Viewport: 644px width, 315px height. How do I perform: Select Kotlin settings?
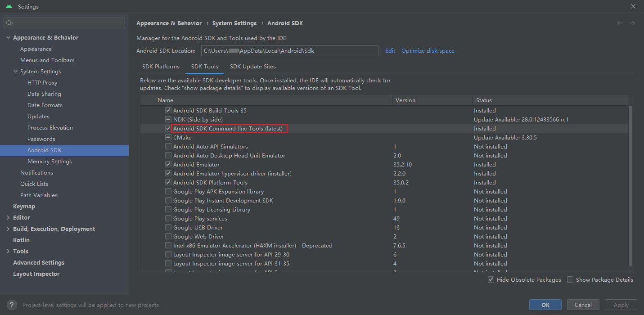pyautogui.click(x=21, y=240)
